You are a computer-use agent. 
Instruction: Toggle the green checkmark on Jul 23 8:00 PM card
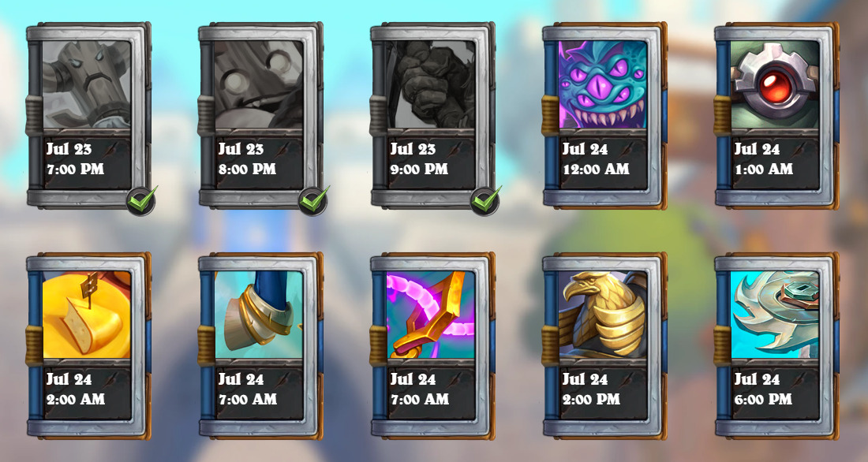coord(314,199)
